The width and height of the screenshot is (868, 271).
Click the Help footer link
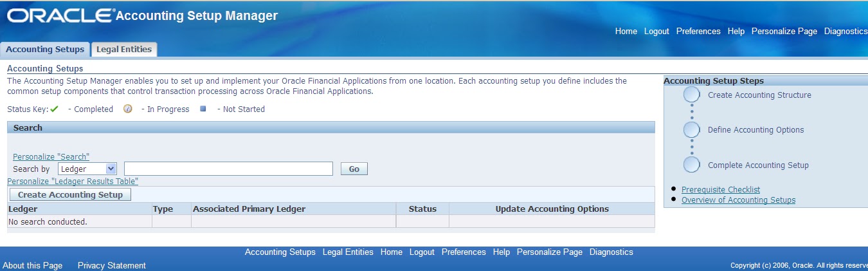[502, 252]
